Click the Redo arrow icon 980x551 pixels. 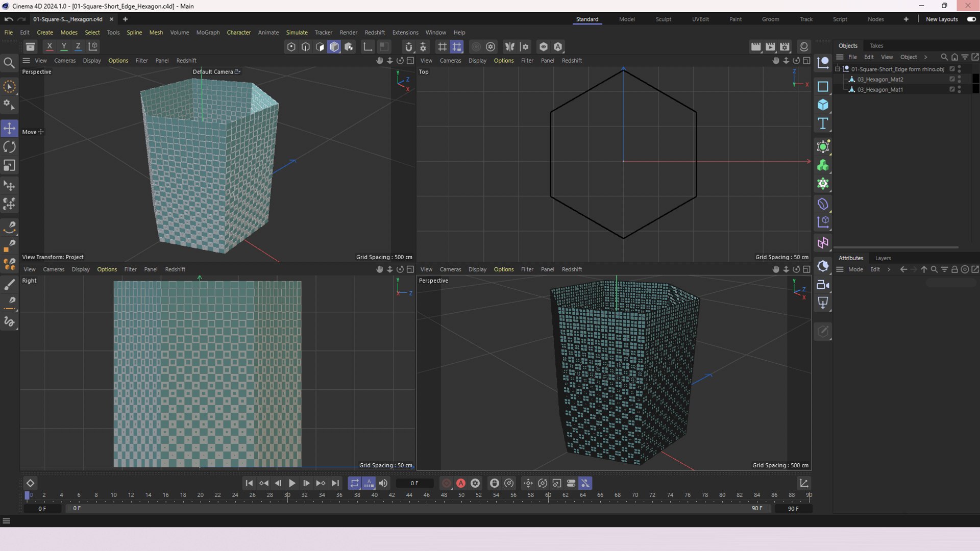point(21,19)
